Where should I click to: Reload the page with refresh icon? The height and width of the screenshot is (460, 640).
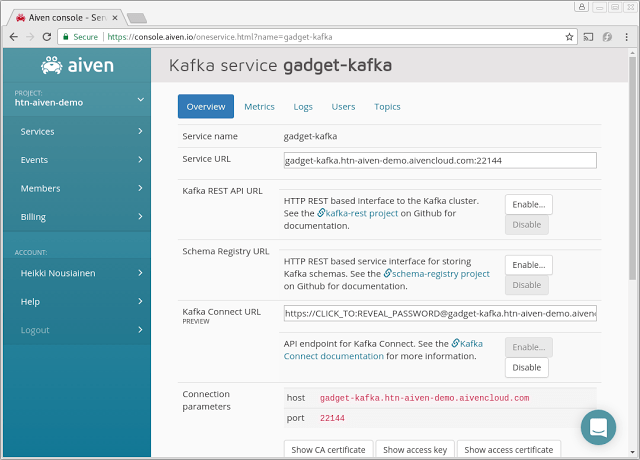click(47, 37)
